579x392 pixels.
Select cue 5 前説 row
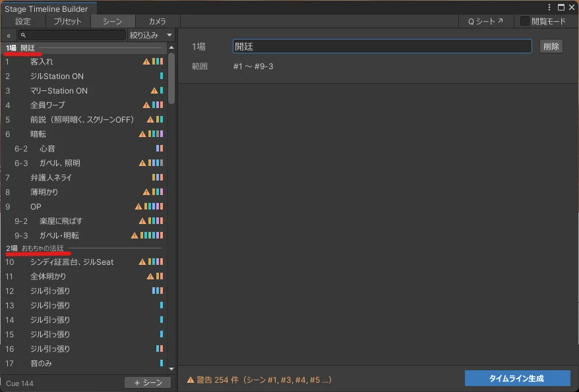point(84,119)
